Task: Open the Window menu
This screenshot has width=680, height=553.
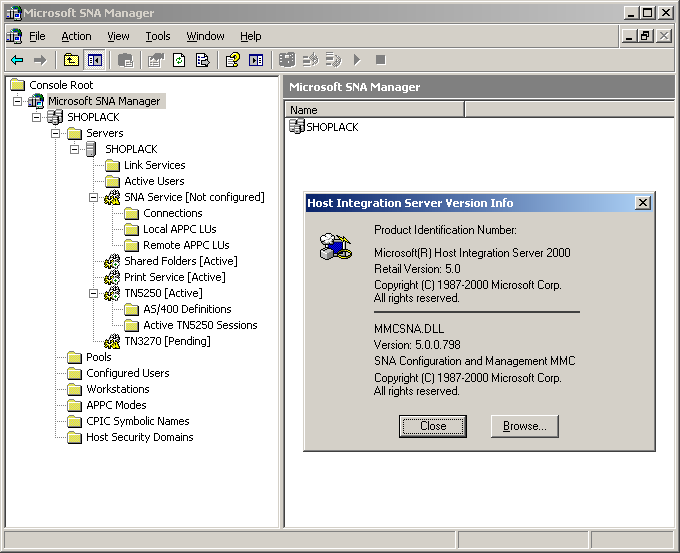Action: coord(206,36)
